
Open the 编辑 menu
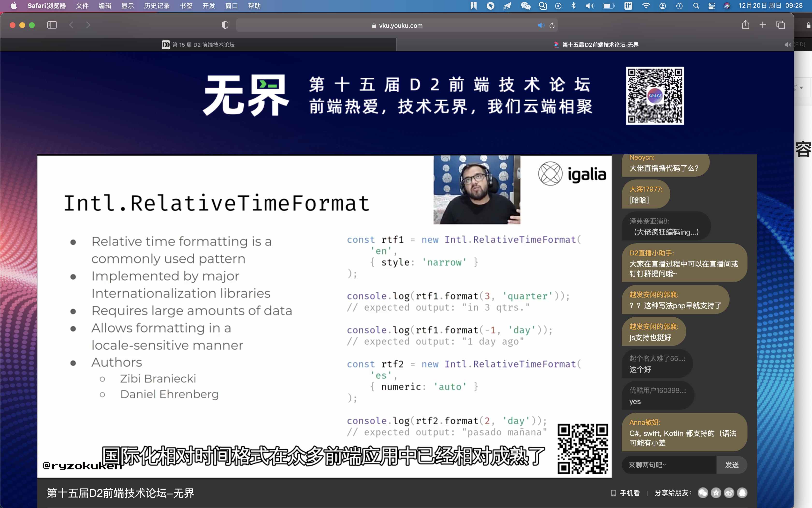(105, 6)
